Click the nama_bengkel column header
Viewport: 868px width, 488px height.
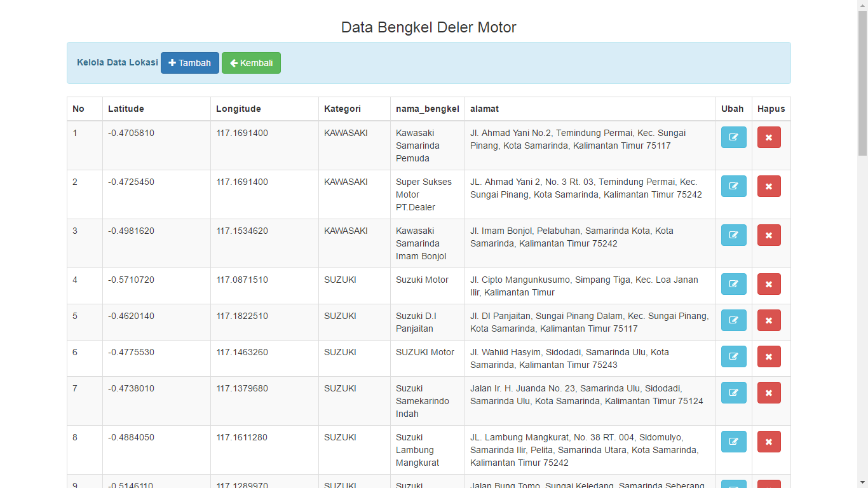tap(427, 109)
